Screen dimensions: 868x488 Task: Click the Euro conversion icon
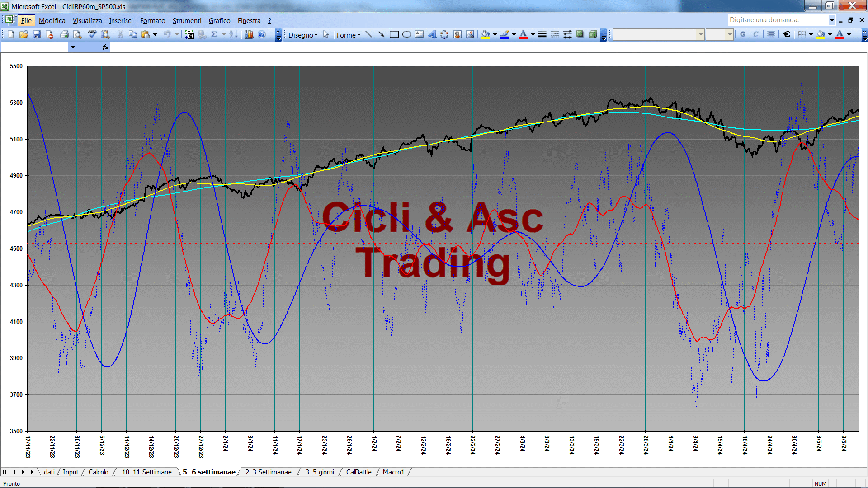click(189, 34)
